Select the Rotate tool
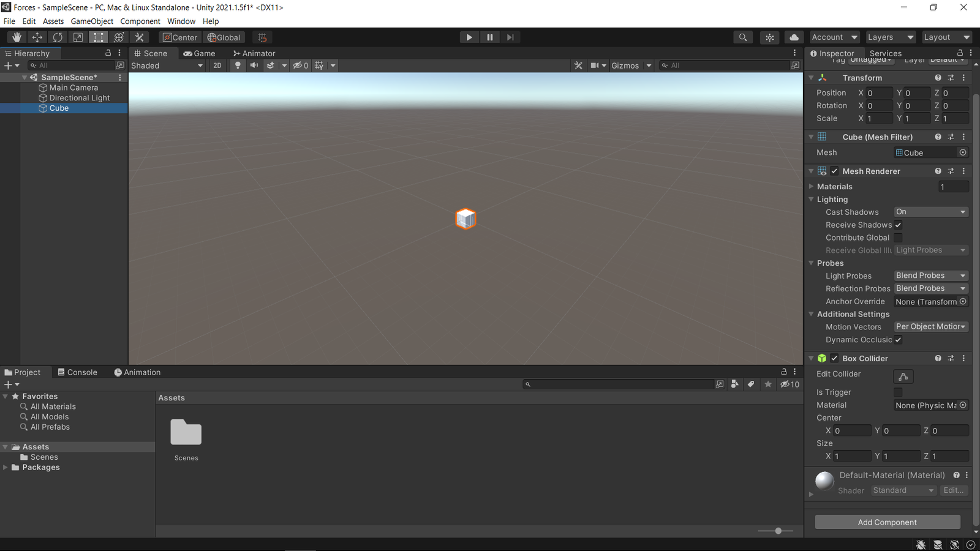 (58, 37)
